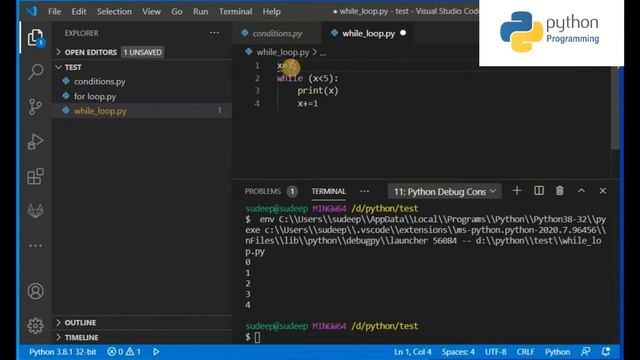
Task: Click Ln 1, Col 4 cursor position
Action: [x=413, y=352]
